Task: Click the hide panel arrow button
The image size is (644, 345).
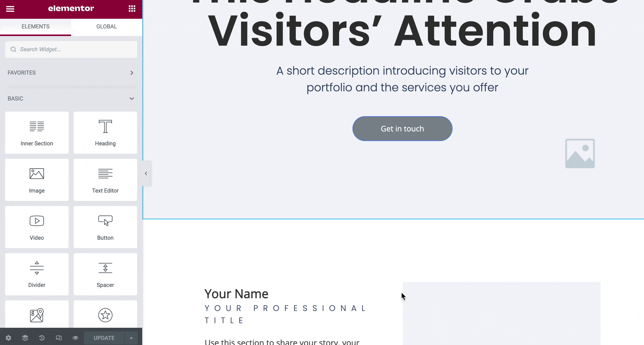Action: coord(146,173)
